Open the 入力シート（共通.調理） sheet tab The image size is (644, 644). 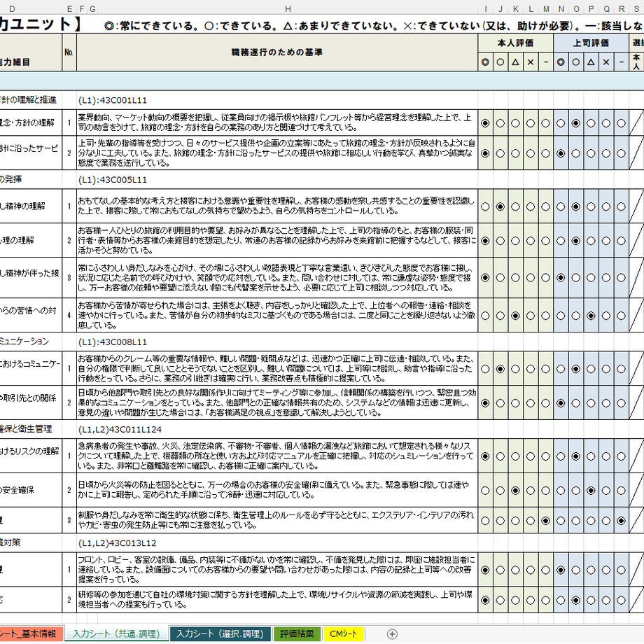pos(117,633)
